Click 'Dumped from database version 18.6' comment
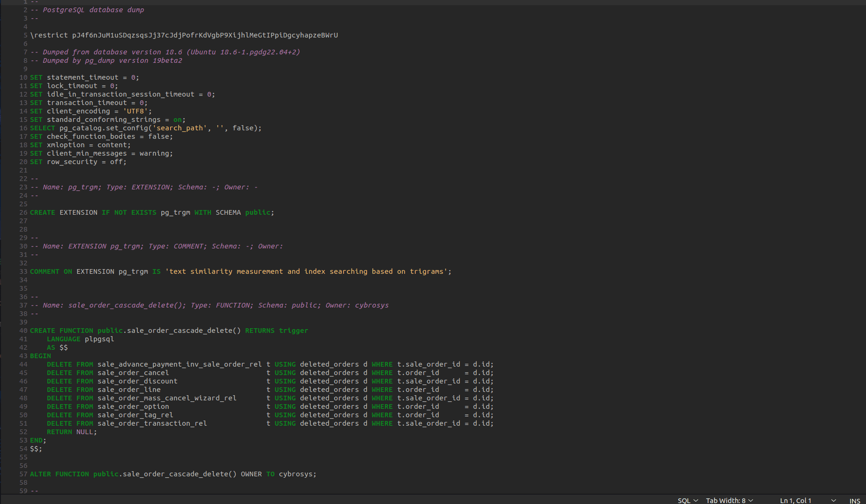 tap(165, 52)
